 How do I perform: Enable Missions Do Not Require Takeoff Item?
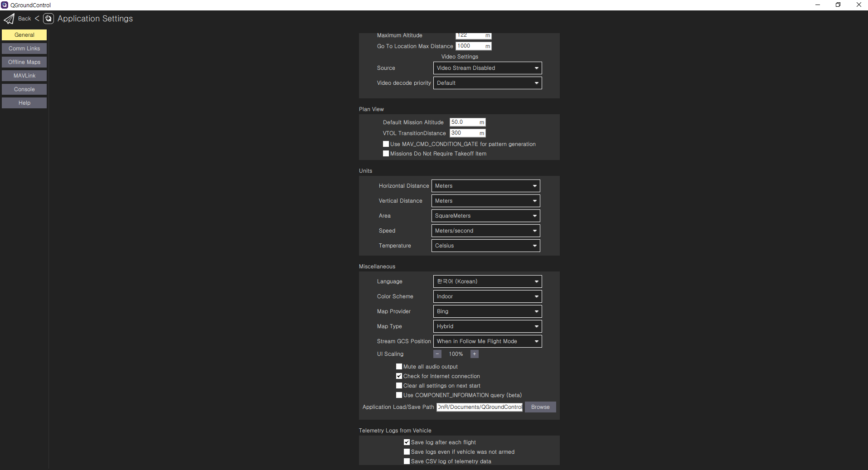pos(386,154)
